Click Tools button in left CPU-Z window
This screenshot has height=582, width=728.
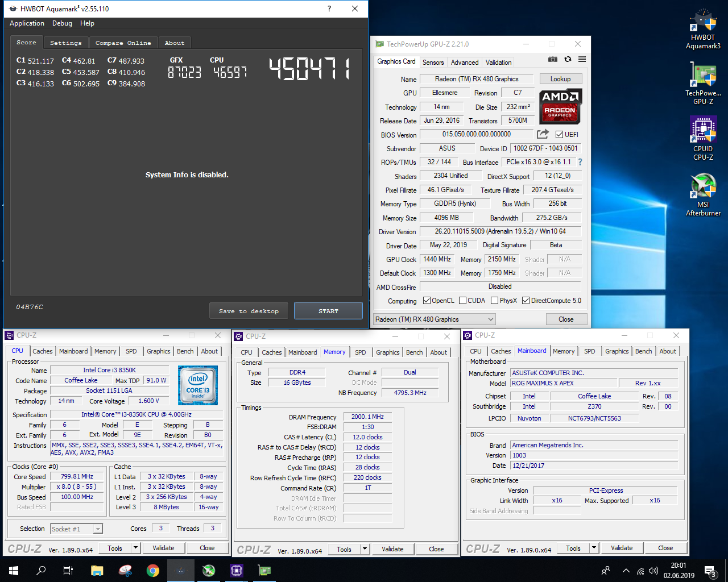click(x=115, y=548)
